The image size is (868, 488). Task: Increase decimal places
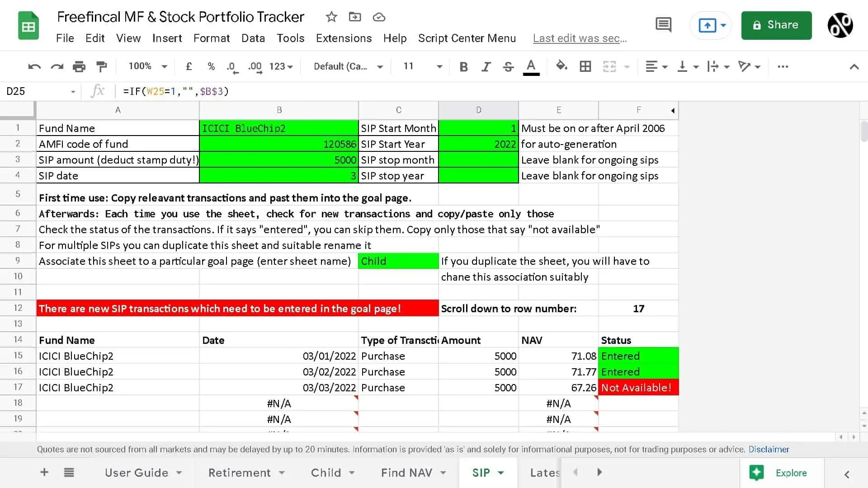pos(255,67)
